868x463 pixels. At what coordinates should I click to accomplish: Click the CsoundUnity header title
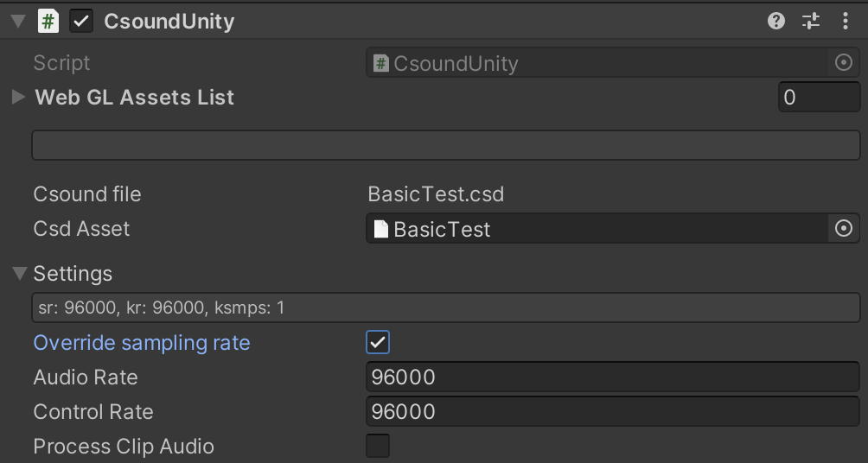(x=169, y=22)
